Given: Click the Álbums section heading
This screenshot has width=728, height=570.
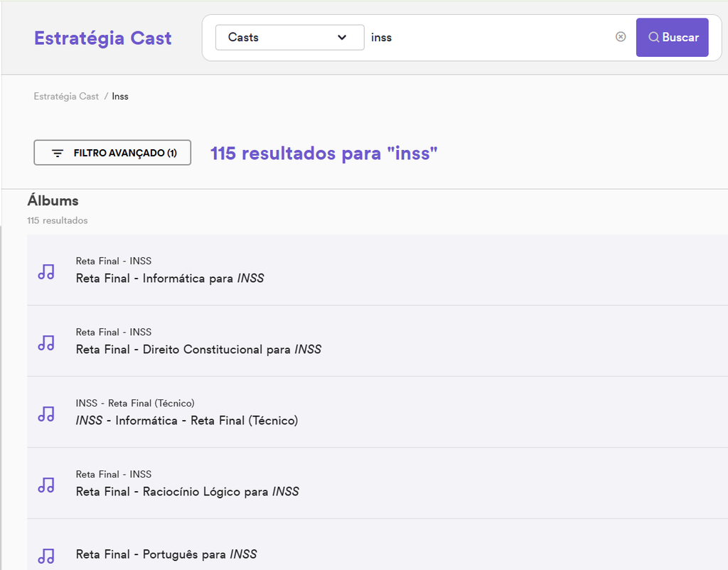Looking at the screenshot, I should click(53, 201).
